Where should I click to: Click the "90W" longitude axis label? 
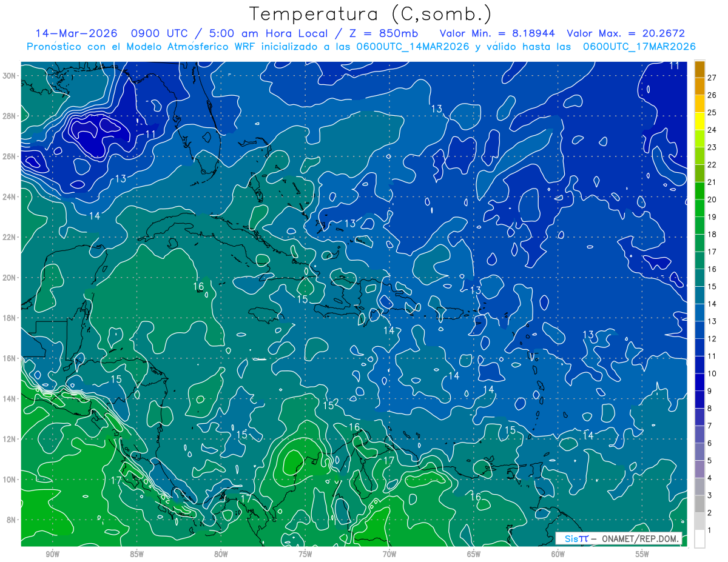point(52,554)
